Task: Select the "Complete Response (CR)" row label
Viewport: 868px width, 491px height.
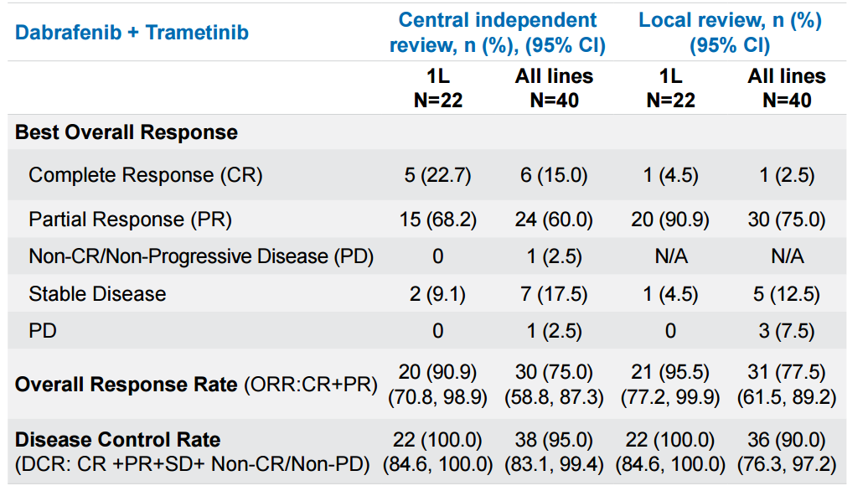Action: click(145, 175)
